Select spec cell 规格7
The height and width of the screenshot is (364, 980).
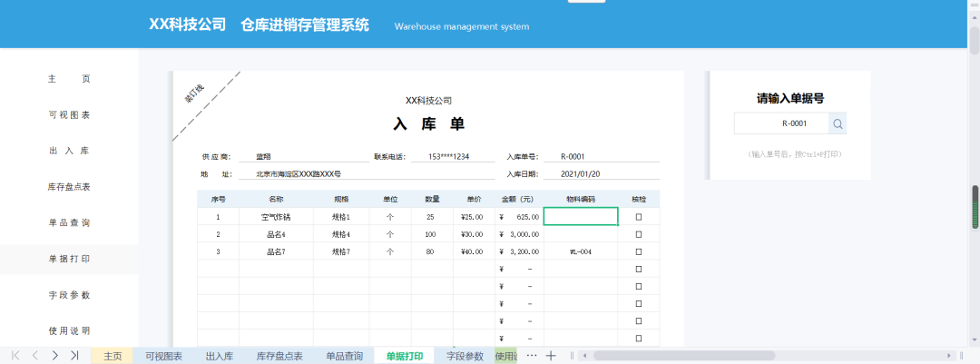(x=340, y=251)
